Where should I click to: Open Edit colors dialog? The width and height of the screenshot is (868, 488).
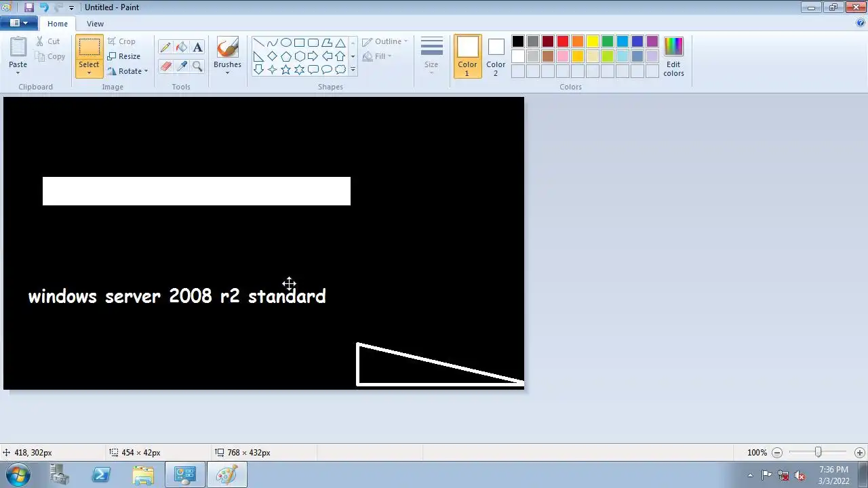click(673, 56)
